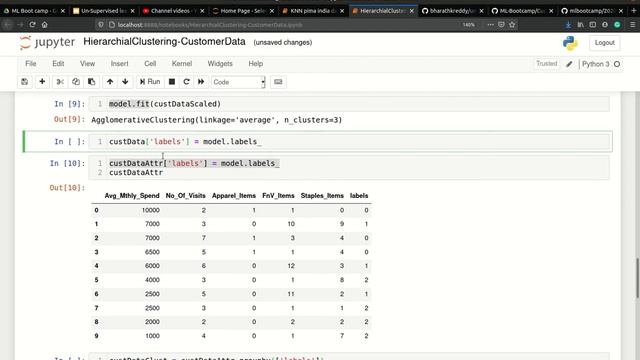Cut selected cell with scissors icon
Image resolution: width=640 pixels, height=360 pixels.
tap(60, 82)
